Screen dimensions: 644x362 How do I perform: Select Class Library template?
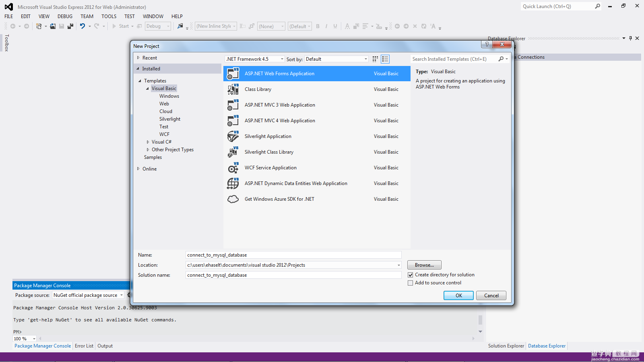[317, 89]
